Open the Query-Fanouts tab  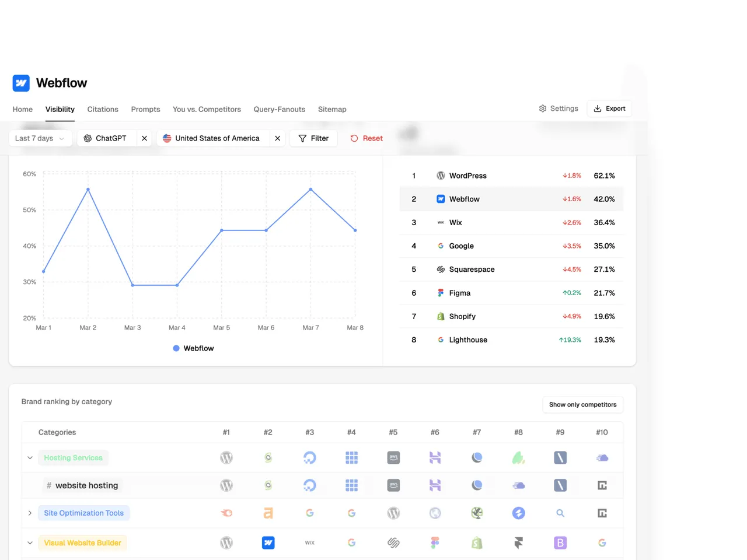[280, 109]
